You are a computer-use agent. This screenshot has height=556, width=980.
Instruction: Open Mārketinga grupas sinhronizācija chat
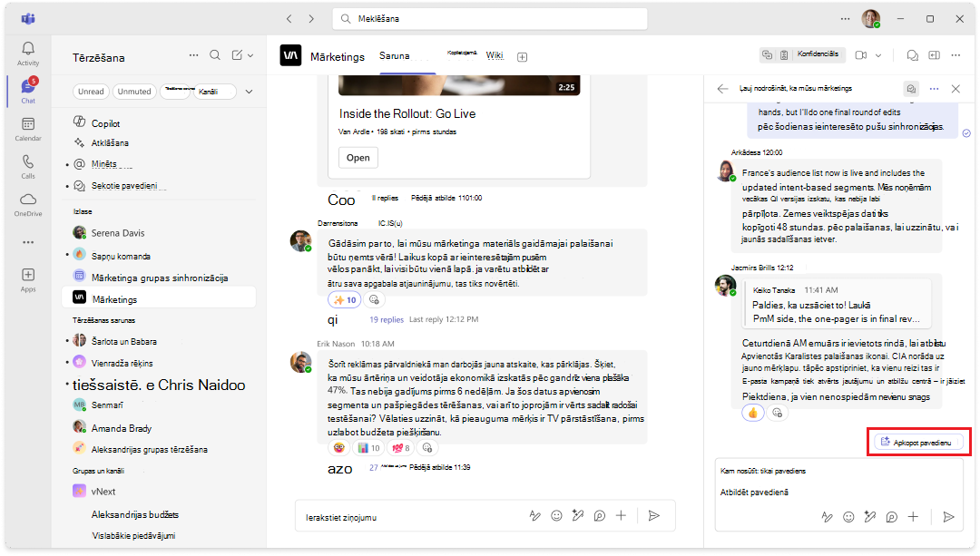click(160, 278)
